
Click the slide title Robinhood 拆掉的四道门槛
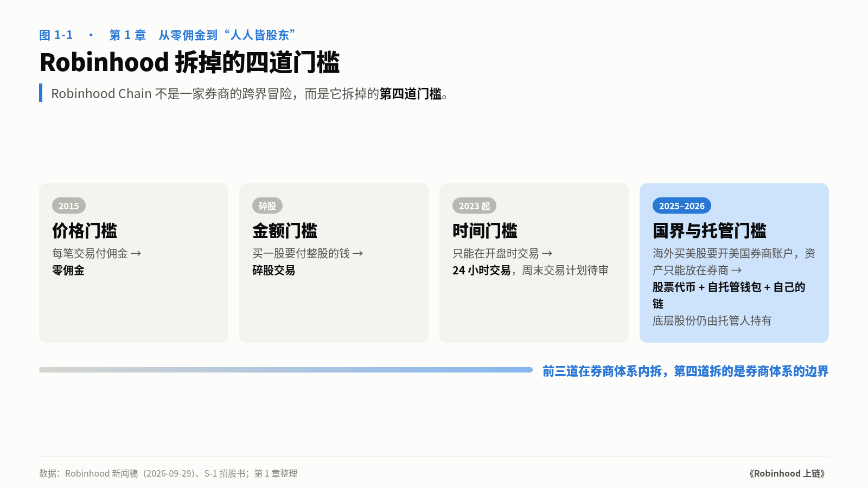[x=189, y=62]
